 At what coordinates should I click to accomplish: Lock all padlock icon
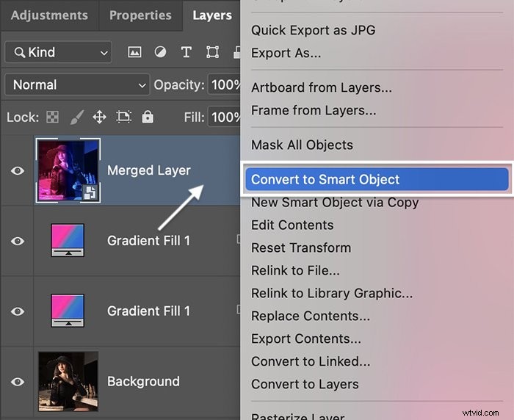tap(148, 117)
